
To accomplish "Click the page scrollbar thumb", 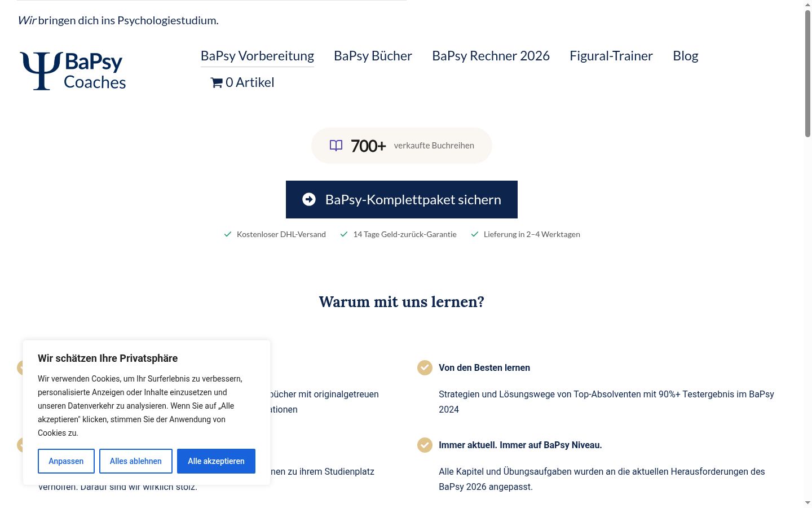I will click(x=807, y=73).
